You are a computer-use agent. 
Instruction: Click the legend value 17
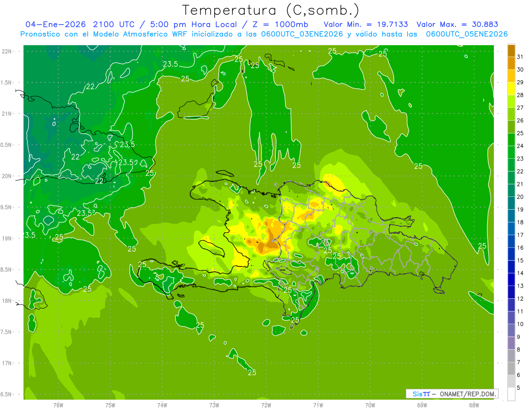click(x=520, y=235)
